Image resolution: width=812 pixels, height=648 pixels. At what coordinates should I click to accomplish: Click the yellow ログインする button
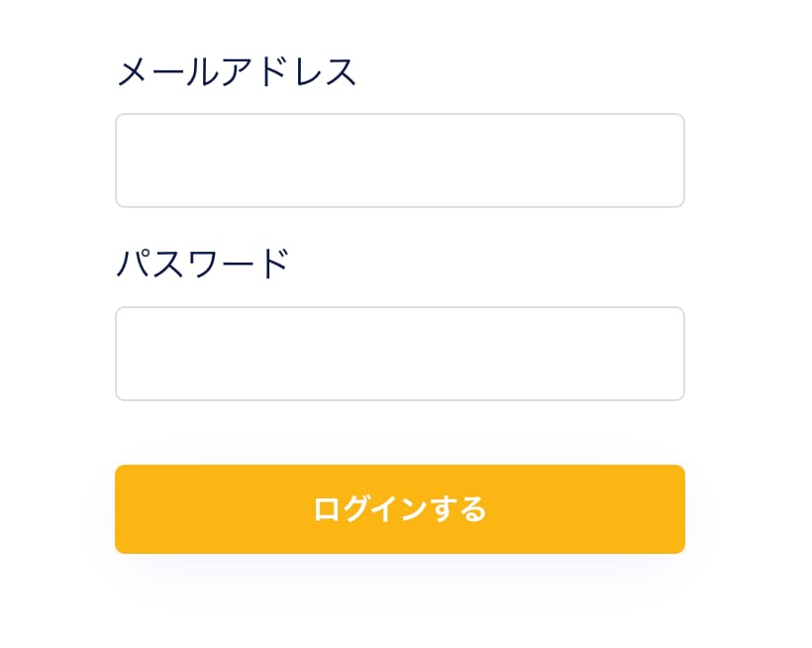tap(400, 509)
